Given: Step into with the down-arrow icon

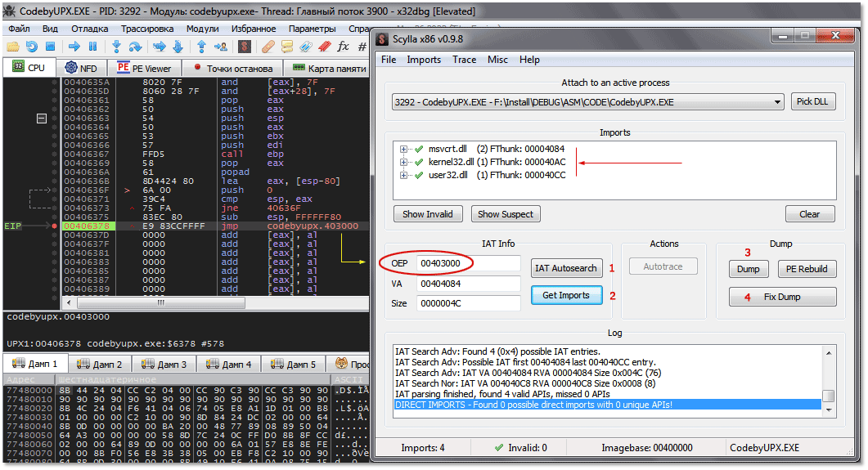Looking at the screenshot, I should click(x=116, y=47).
